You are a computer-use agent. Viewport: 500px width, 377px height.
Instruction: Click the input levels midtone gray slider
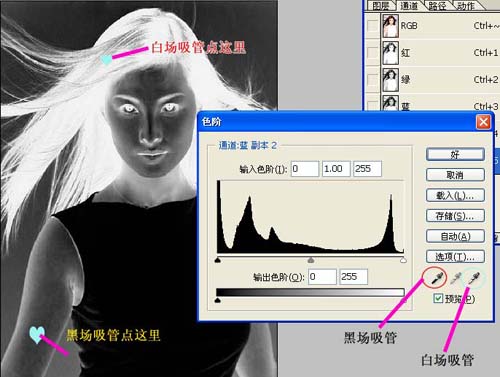(311, 260)
